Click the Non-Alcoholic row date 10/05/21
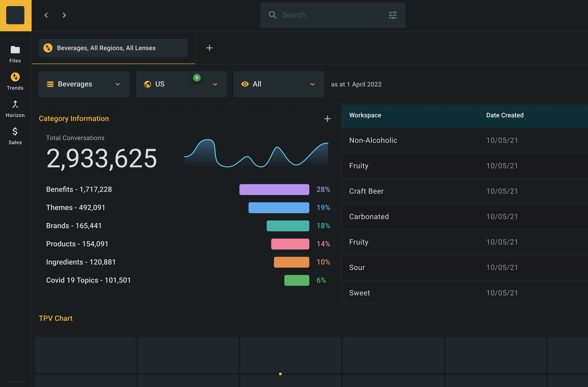 click(502, 141)
